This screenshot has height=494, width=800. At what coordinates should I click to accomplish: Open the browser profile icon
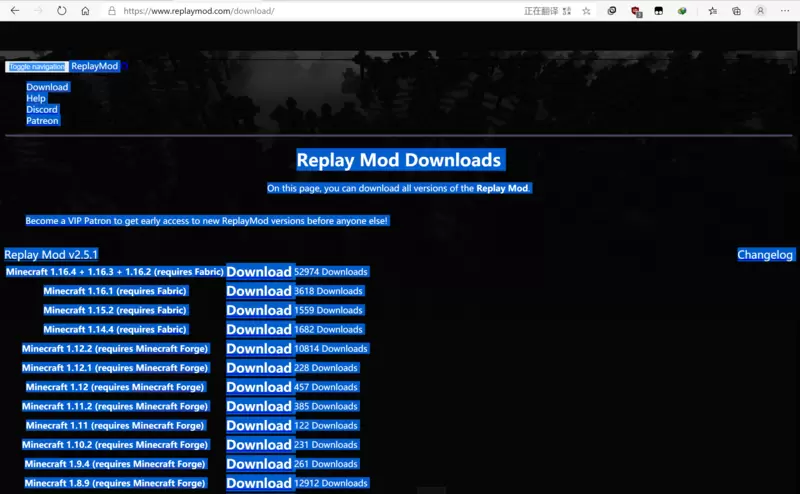[760, 11]
